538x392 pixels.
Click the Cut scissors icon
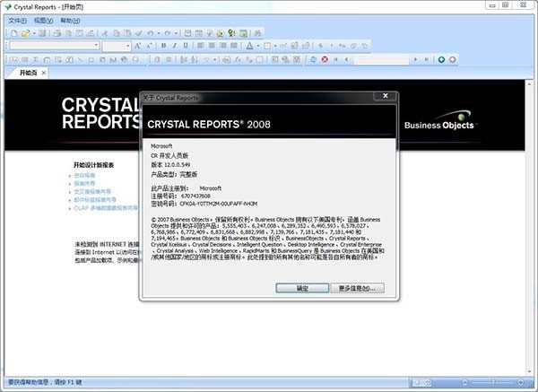pyautogui.click(x=105, y=33)
